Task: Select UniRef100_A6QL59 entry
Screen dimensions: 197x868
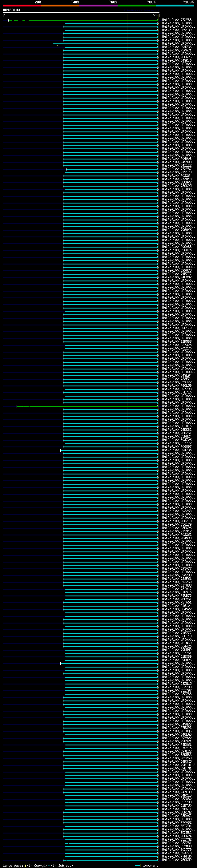Action: click(x=177, y=386)
